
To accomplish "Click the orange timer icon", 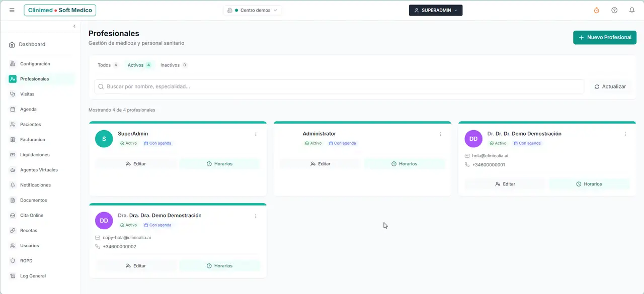I will (x=597, y=10).
